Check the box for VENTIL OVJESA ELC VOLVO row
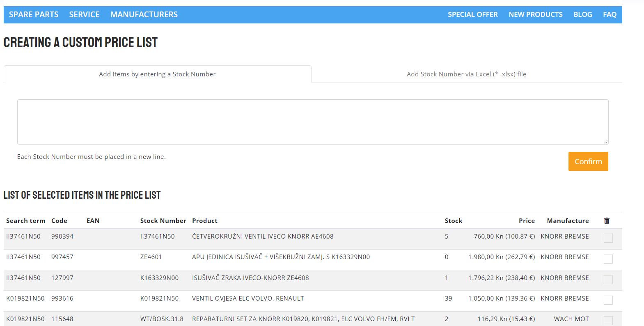 tap(608, 300)
